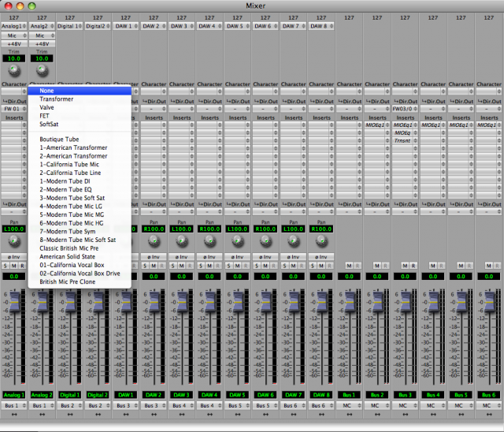The width and height of the screenshot is (504, 432).
Task: Click the link arrows under the Digital 1 strip
Action: tap(70, 415)
